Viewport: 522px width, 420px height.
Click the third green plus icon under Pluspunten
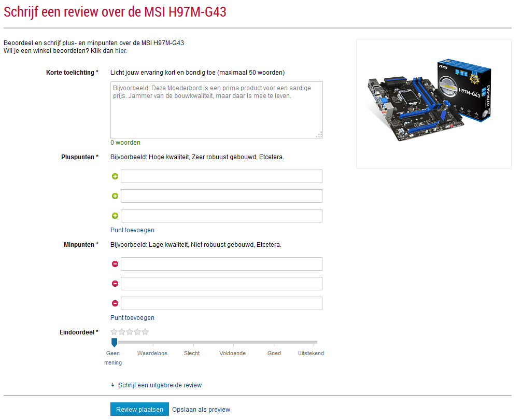click(x=115, y=216)
